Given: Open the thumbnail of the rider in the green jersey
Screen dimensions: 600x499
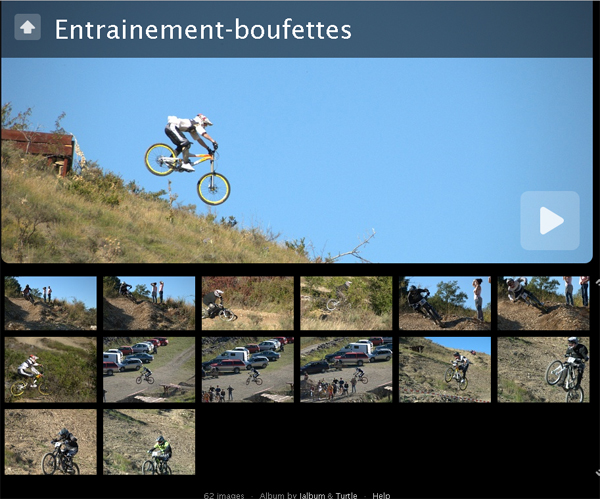Looking at the screenshot, I should pos(149,442).
